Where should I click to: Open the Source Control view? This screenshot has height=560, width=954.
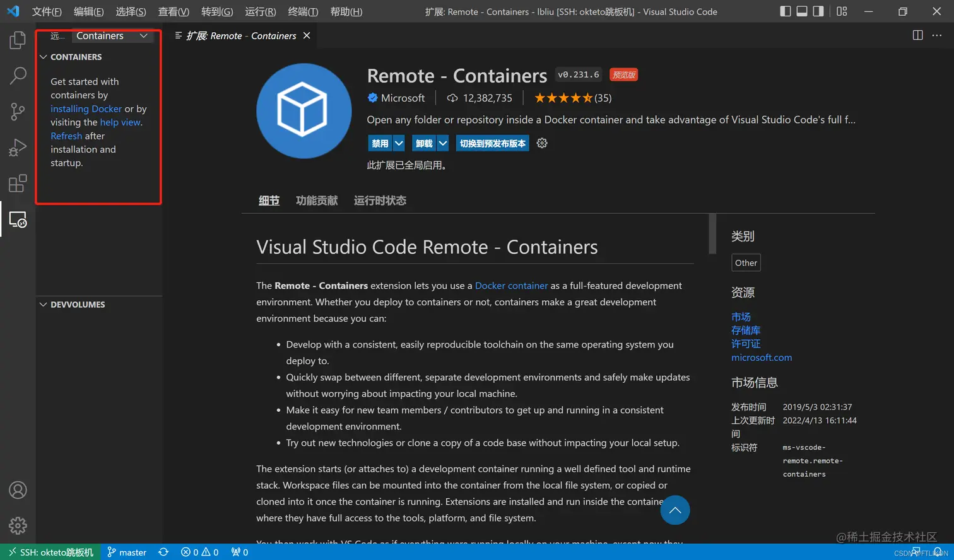[18, 110]
